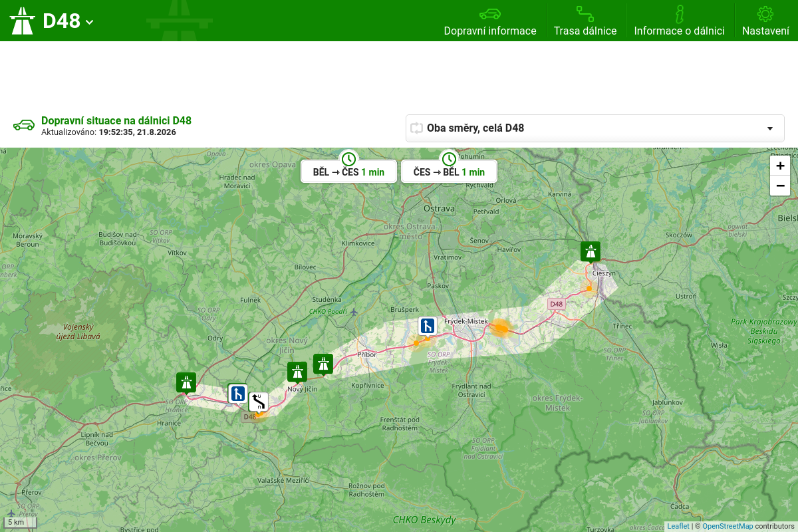Click the Valašské Meziříčí label on map
The width and height of the screenshot is (798, 532).
[x=284, y=480]
